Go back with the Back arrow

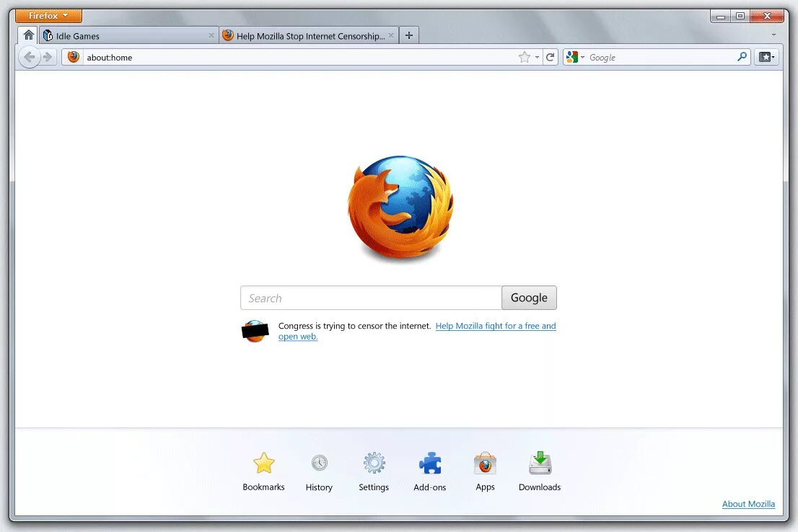click(30, 57)
